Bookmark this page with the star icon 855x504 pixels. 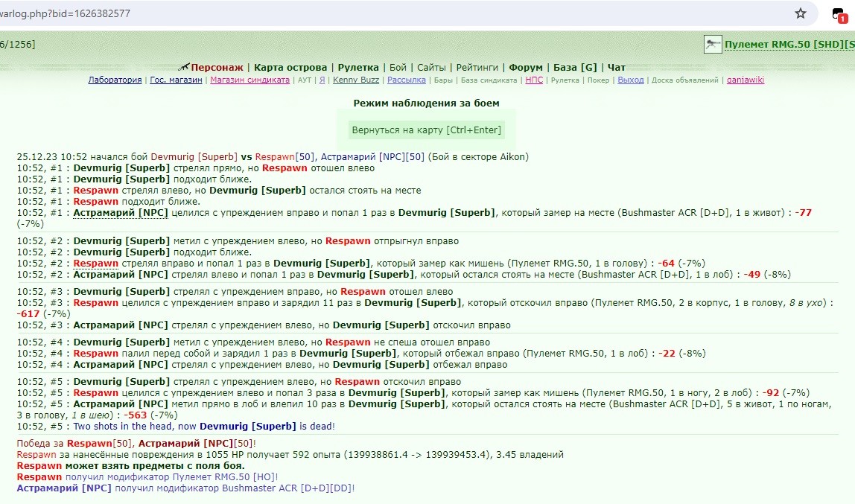coord(800,13)
